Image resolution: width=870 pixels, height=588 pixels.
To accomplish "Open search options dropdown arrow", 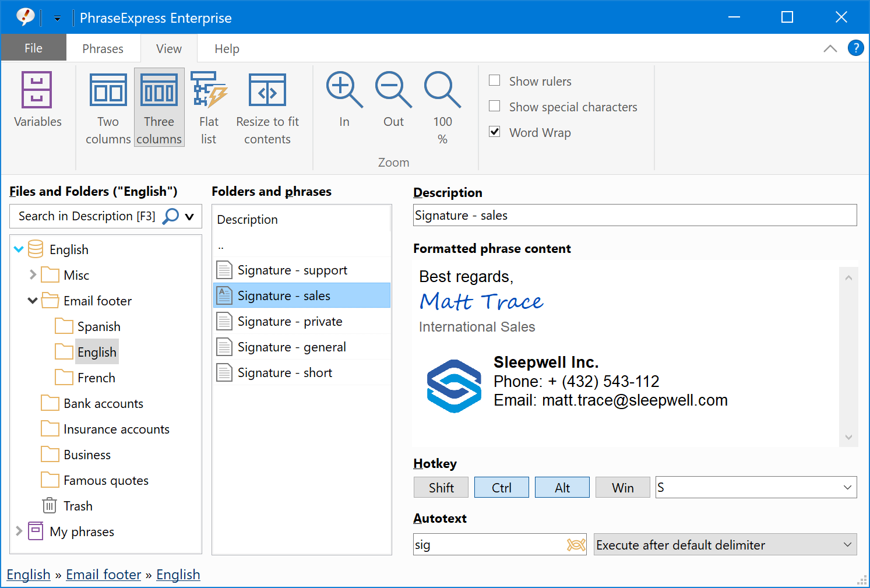I will (x=189, y=217).
